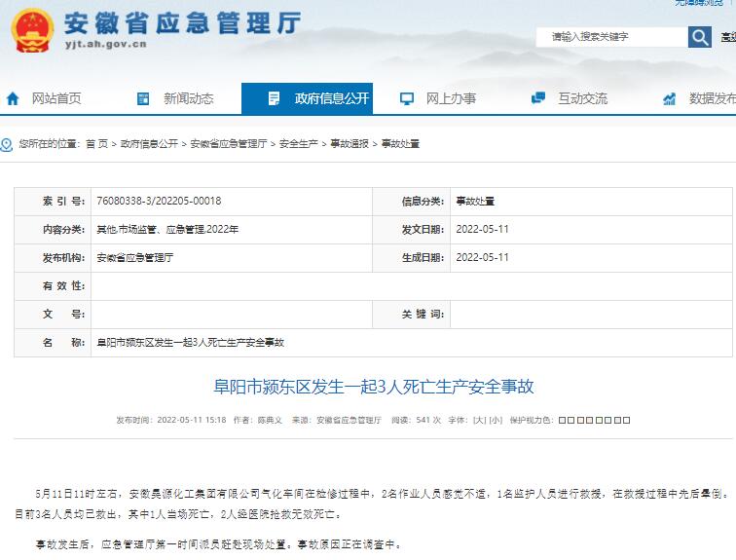Screen dimensions: 736x560
Task: Set font size to large [大]
Action: 479,420
